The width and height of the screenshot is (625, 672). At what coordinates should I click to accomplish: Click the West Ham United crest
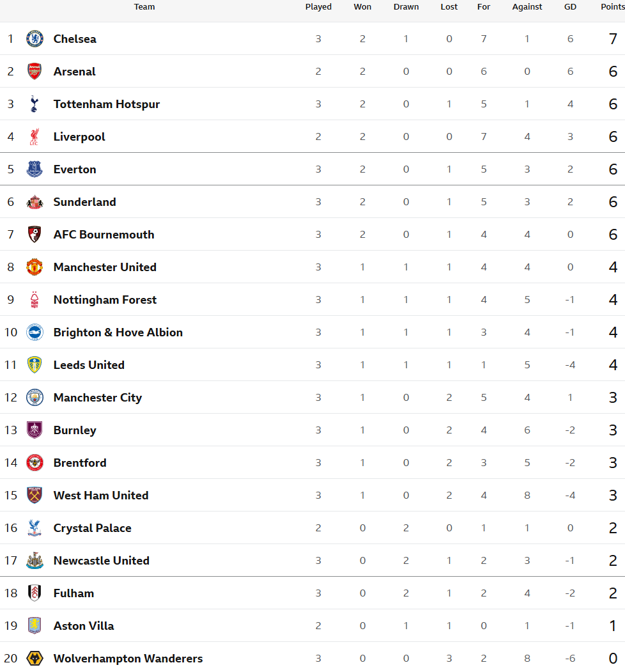tap(35, 495)
